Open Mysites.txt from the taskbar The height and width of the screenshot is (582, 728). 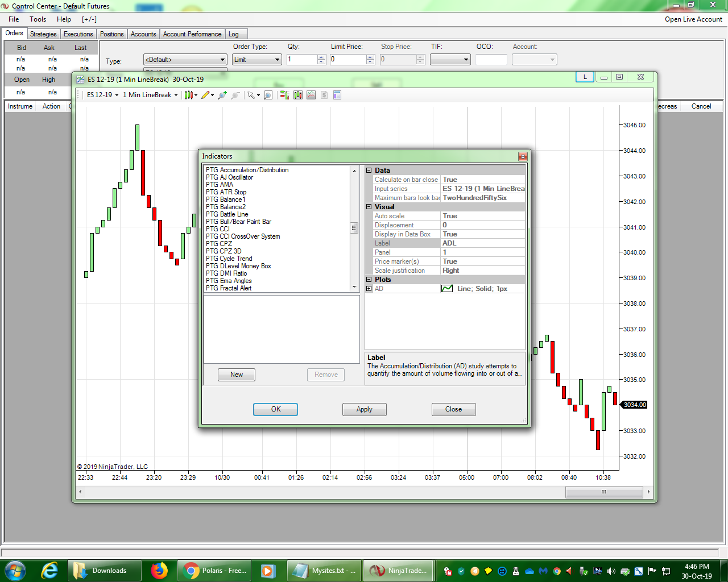[324, 571]
